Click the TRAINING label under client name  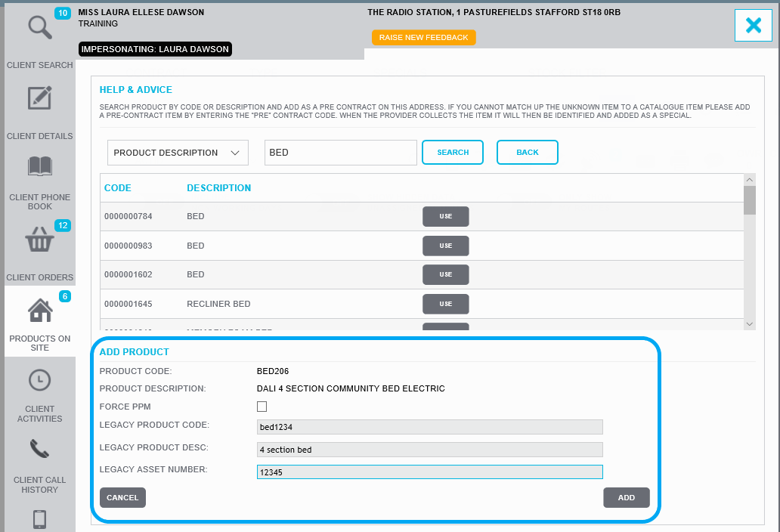point(98,23)
